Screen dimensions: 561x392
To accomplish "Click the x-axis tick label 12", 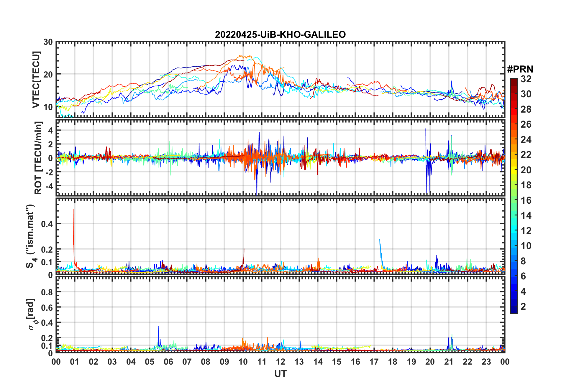I will click(x=280, y=362).
